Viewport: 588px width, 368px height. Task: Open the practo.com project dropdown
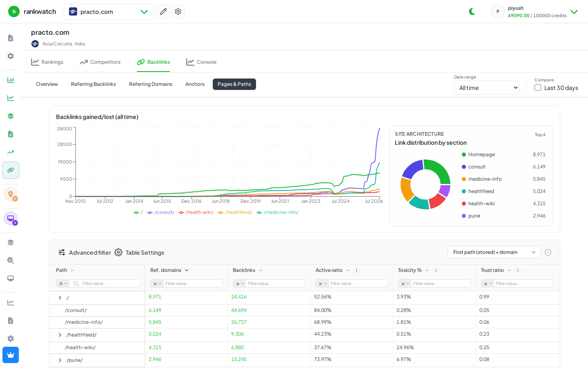coord(109,11)
